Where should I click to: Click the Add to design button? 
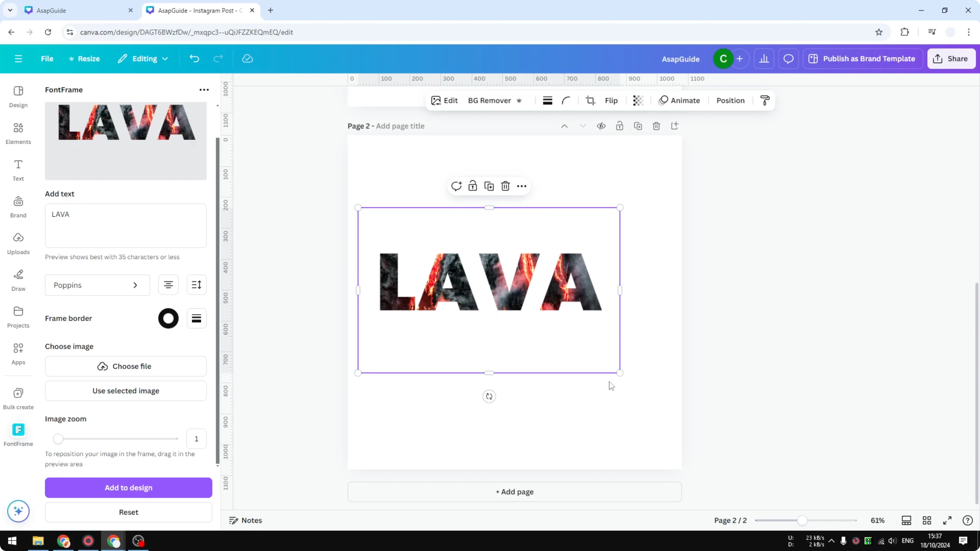tap(128, 488)
